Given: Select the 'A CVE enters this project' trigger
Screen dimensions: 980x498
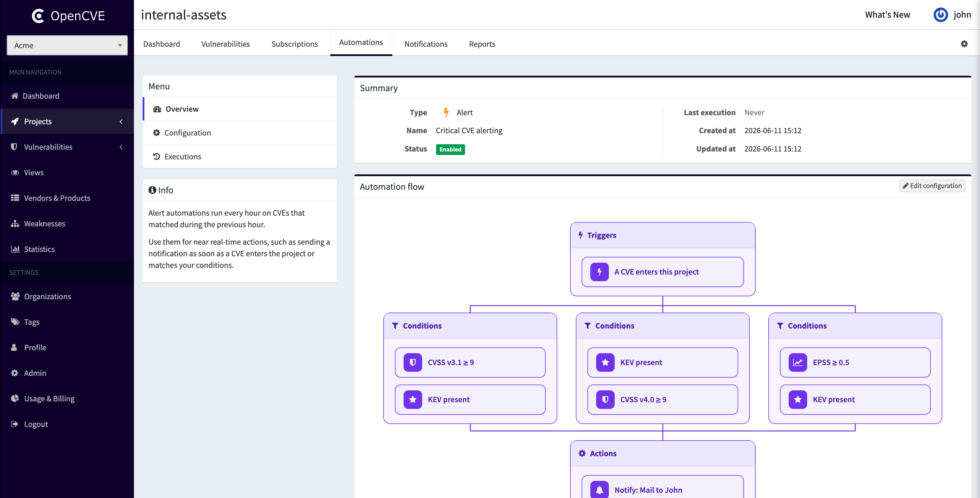Looking at the screenshot, I should coord(662,272).
